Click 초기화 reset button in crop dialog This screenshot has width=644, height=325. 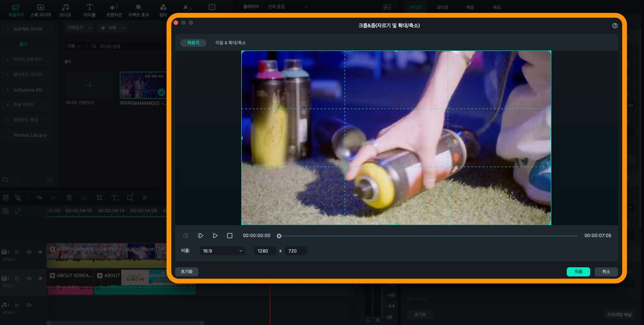(187, 272)
